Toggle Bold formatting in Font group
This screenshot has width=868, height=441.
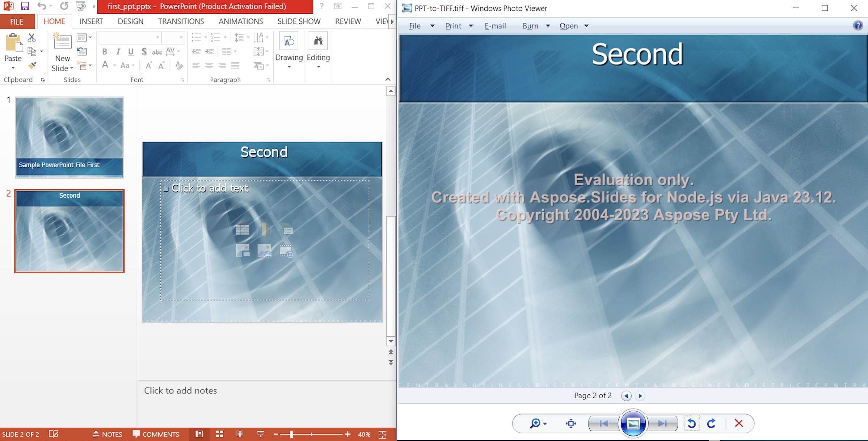pos(105,52)
